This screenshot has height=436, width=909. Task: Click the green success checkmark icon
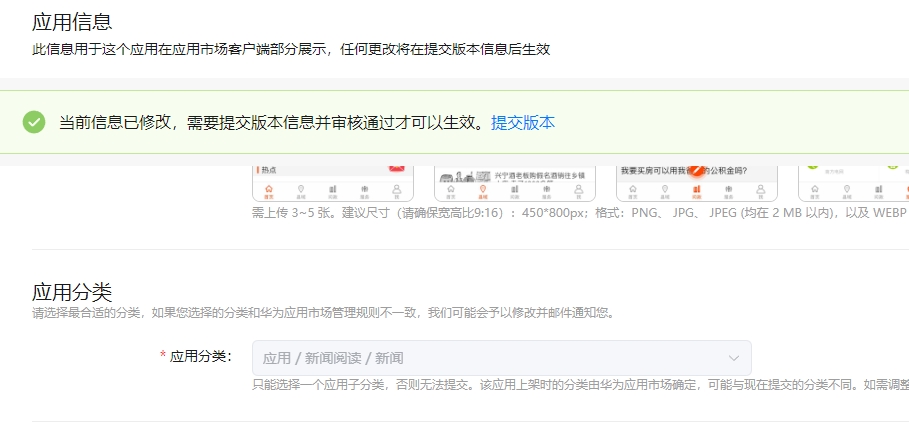point(34,122)
